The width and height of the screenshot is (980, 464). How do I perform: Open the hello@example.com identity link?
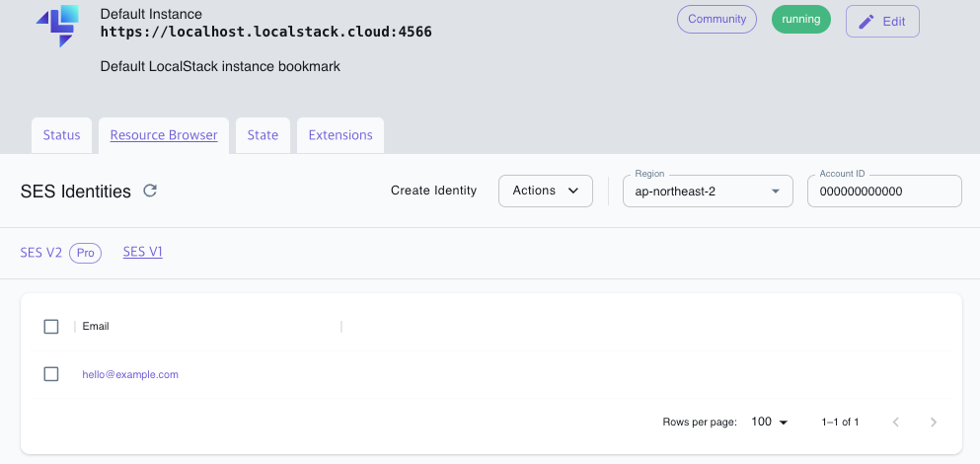130,374
